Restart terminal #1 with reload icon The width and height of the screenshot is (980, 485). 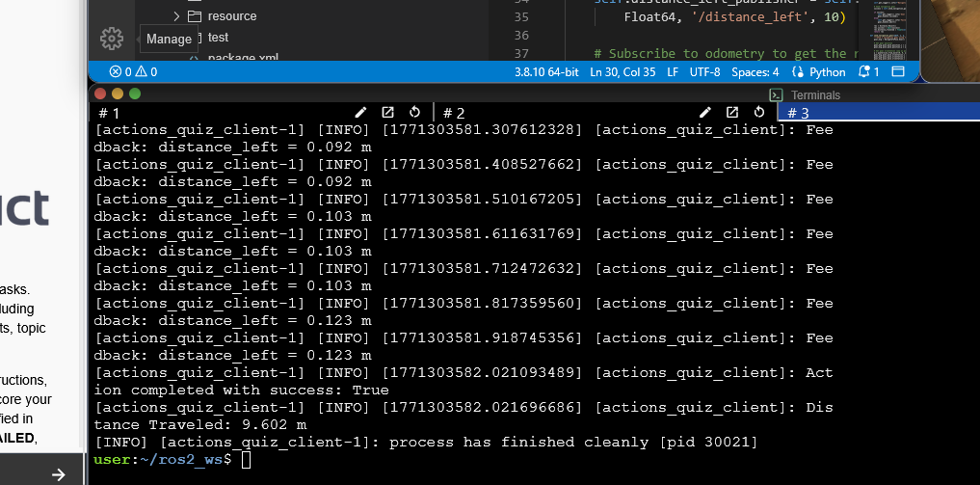pyautogui.click(x=415, y=113)
